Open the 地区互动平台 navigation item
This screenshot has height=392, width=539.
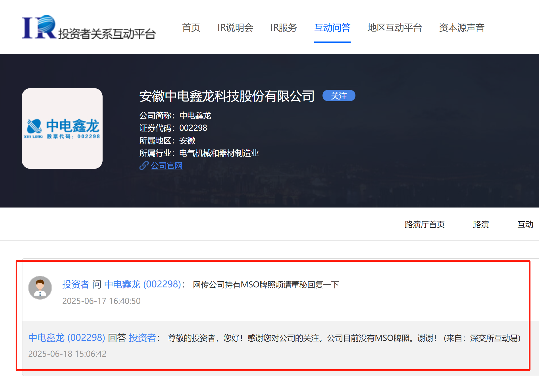click(394, 28)
